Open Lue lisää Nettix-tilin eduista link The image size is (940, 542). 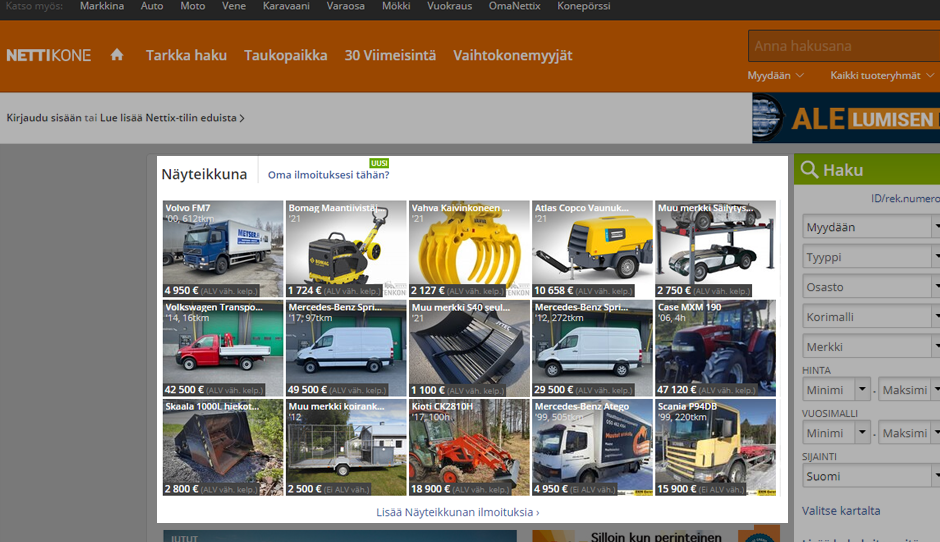pyautogui.click(x=172, y=118)
